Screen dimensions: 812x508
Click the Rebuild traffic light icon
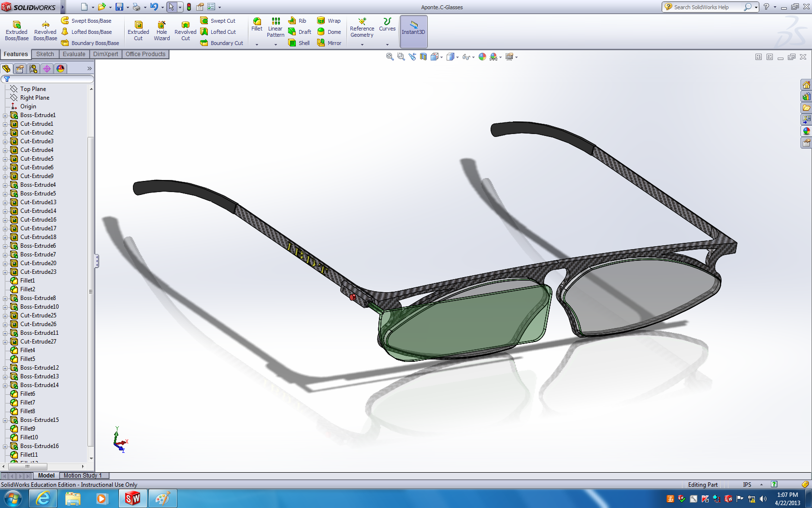pos(189,7)
